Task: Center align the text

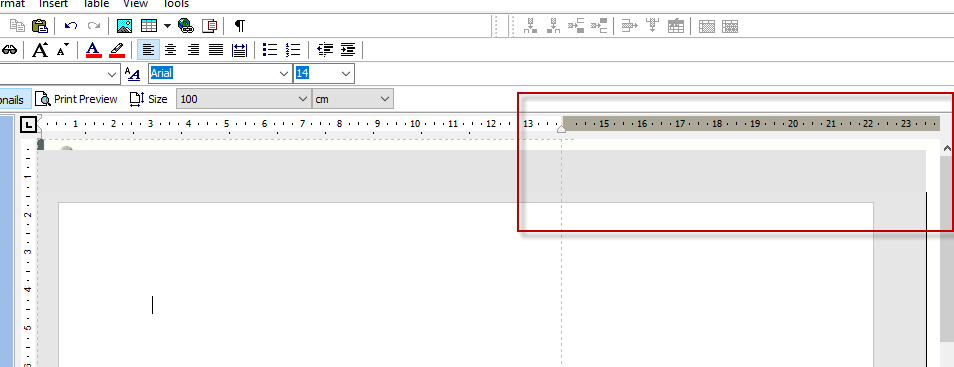Action: [171, 50]
